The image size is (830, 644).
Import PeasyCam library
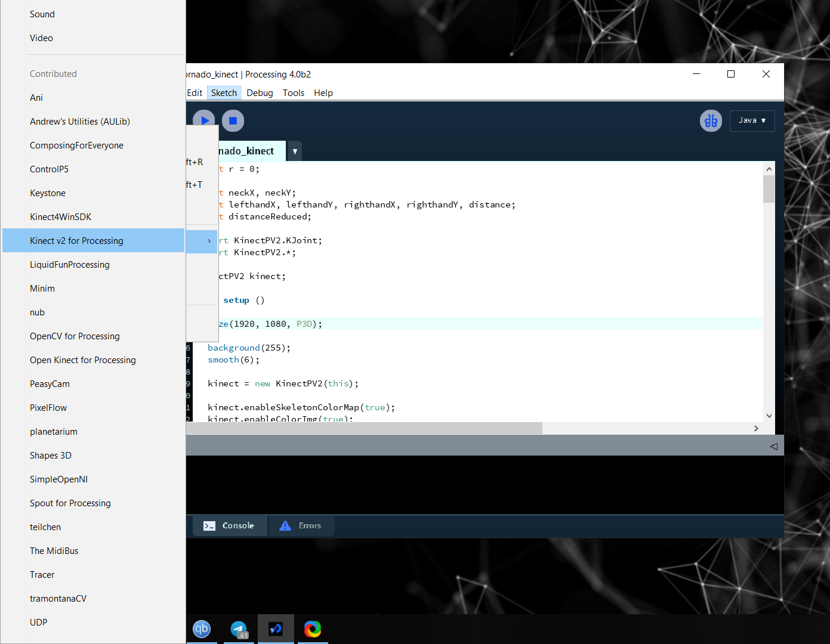(x=94, y=384)
